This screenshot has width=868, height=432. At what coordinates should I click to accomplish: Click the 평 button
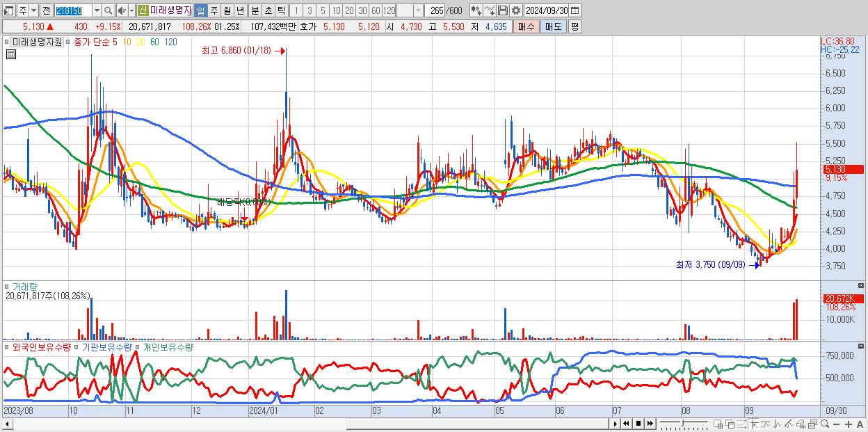[x=574, y=26]
